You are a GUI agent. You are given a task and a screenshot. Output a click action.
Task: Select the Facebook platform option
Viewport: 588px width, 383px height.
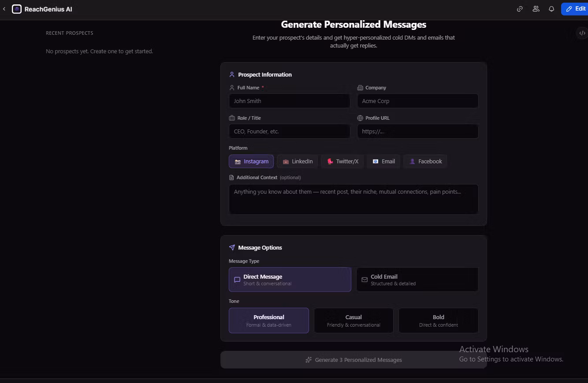coord(425,162)
